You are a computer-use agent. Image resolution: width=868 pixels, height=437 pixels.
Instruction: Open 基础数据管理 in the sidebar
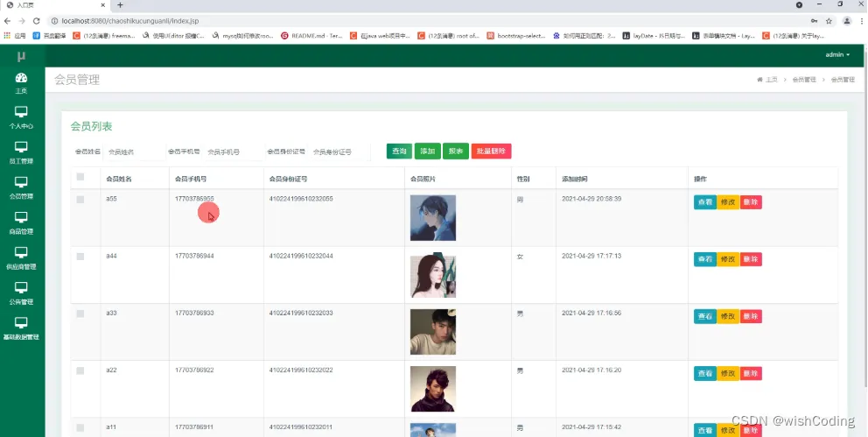tap(21, 328)
